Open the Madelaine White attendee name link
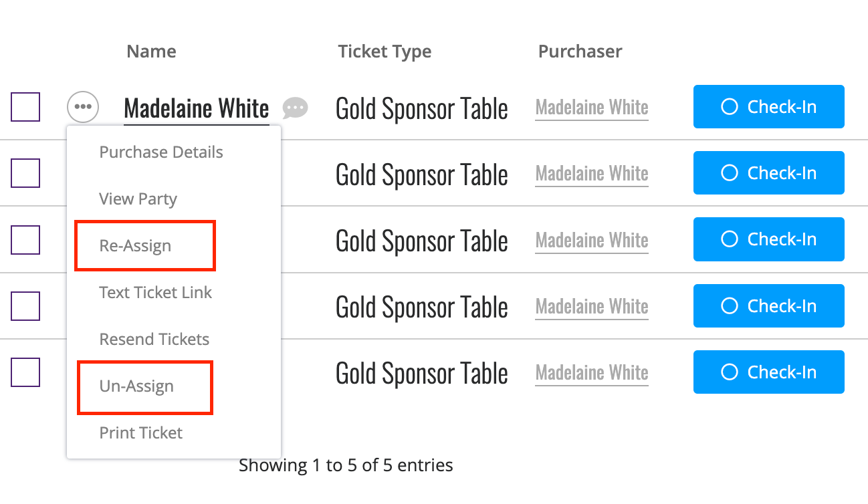 (x=197, y=108)
